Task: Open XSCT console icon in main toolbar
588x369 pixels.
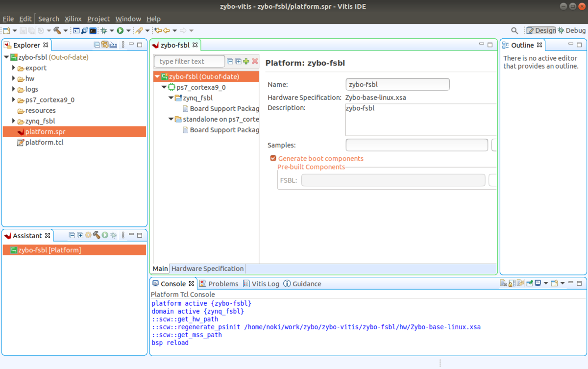Action: tap(76, 30)
